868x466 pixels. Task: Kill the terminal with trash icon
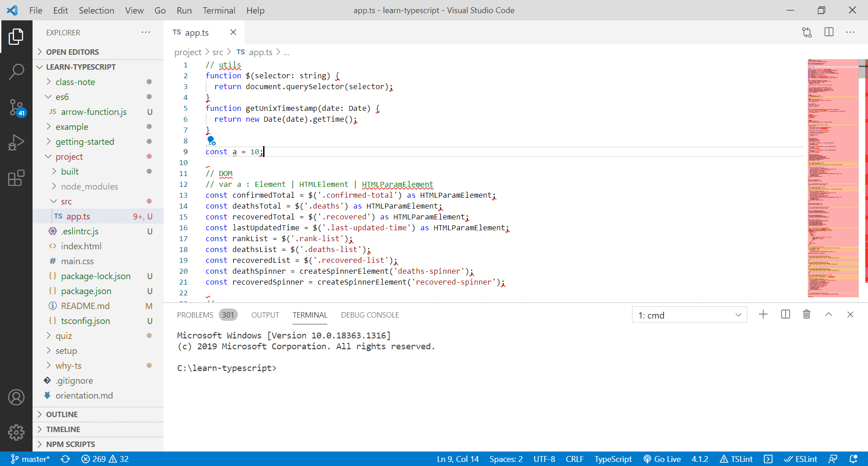[x=807, y=314]
